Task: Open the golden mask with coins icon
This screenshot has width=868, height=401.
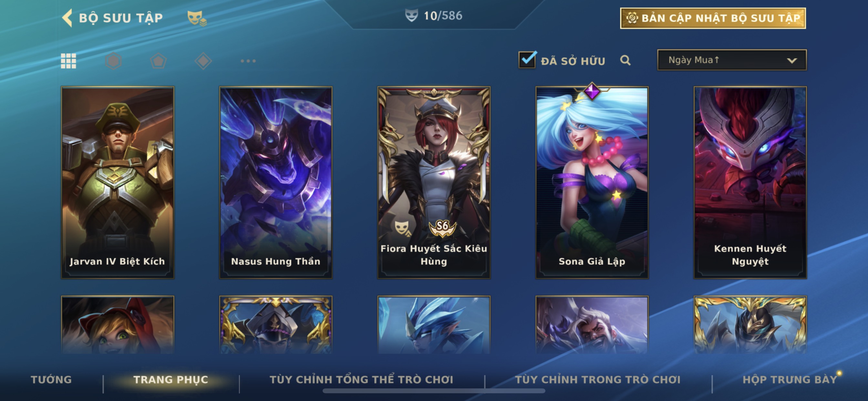Action: pyautogui.click(x=197, y=18)
